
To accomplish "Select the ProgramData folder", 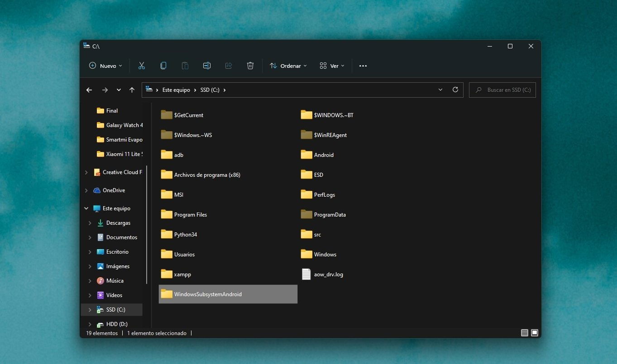I will pyautogui.click(x=323, y=215).
